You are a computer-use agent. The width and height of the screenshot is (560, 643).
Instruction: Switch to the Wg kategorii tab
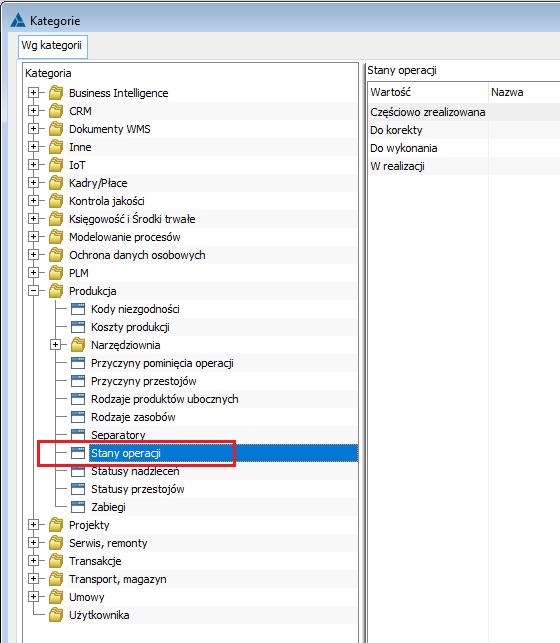point(52,46)
